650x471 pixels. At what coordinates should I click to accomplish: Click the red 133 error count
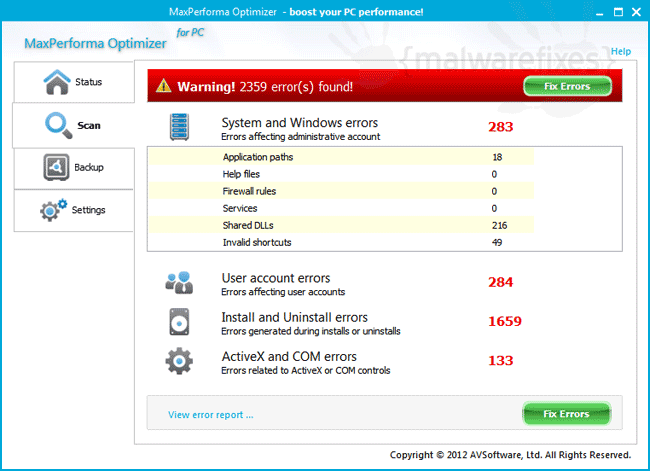pos(501,361)
